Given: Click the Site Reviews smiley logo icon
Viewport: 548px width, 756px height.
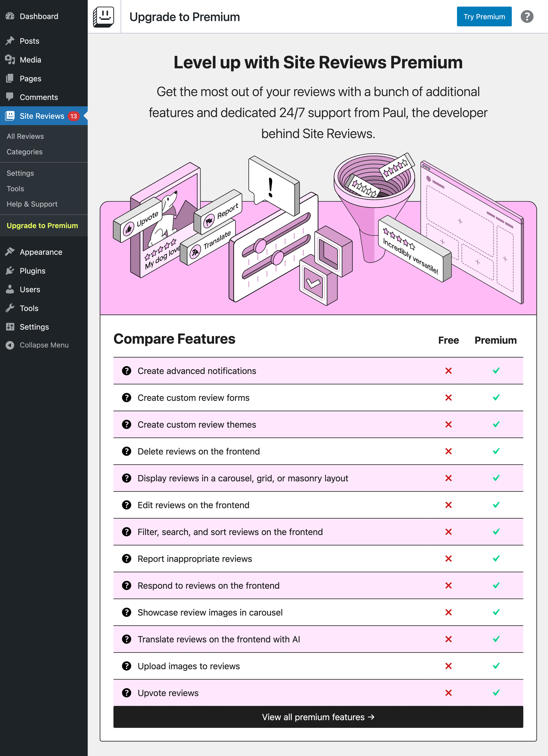Looking at the screenshot, I should point(103,17).
